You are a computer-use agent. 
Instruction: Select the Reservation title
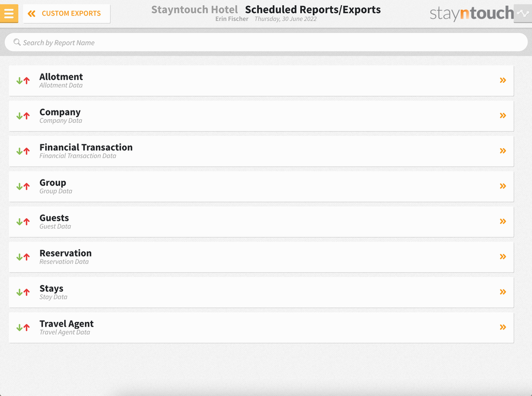(x=65, y=254)
